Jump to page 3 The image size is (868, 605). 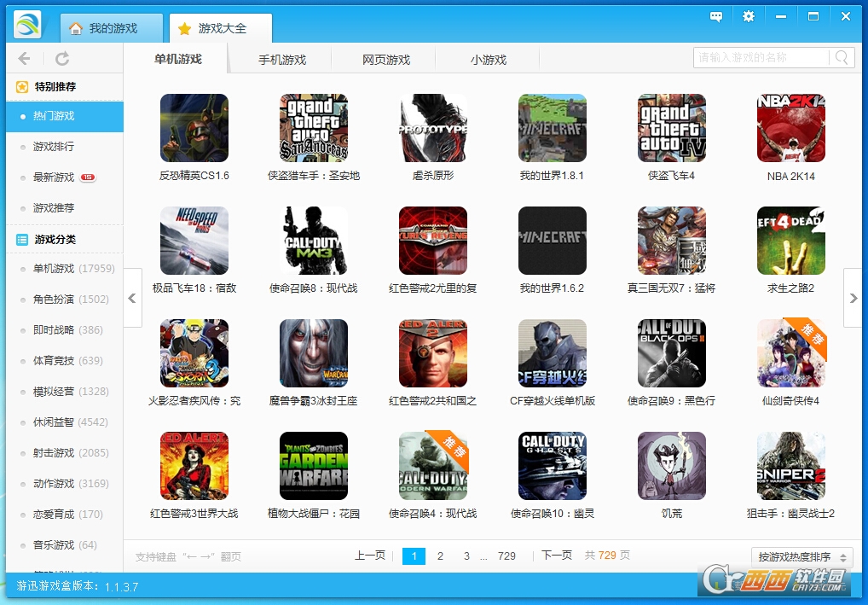[466, 556]
